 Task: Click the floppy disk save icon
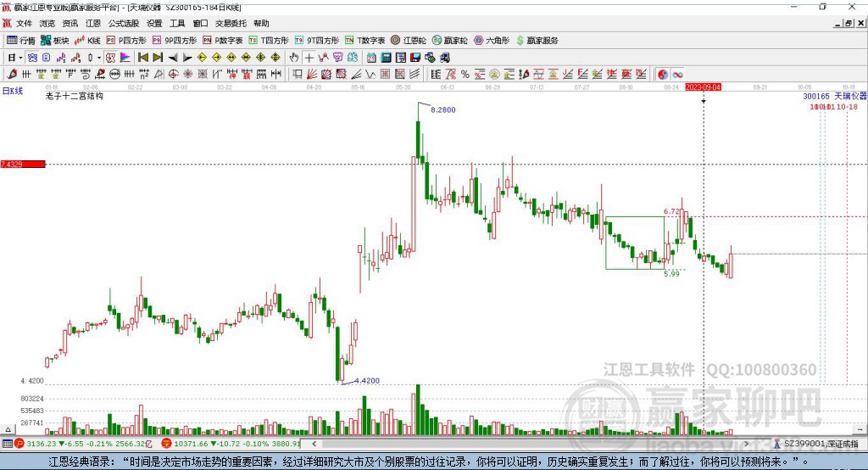coord(415,58)
